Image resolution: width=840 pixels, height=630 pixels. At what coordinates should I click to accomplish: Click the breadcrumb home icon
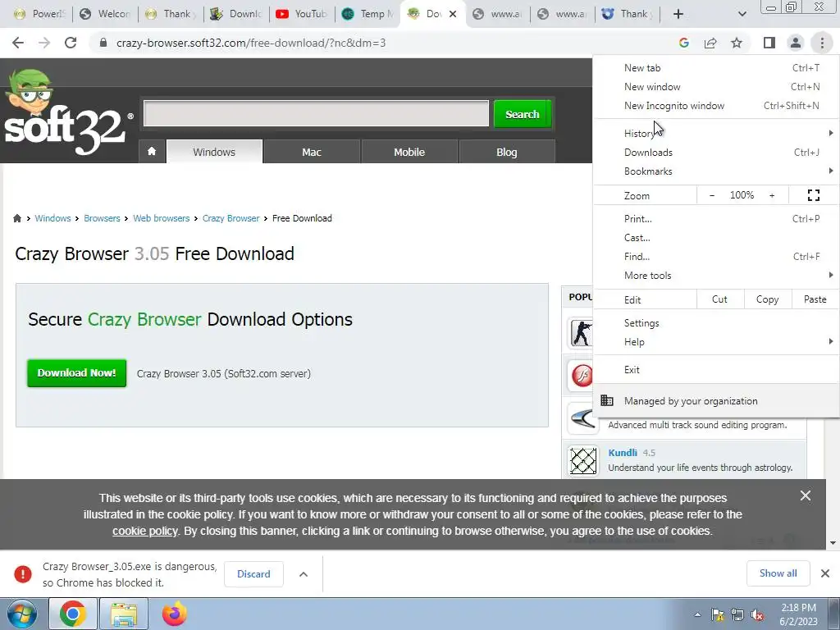click(x=17, y=218)
